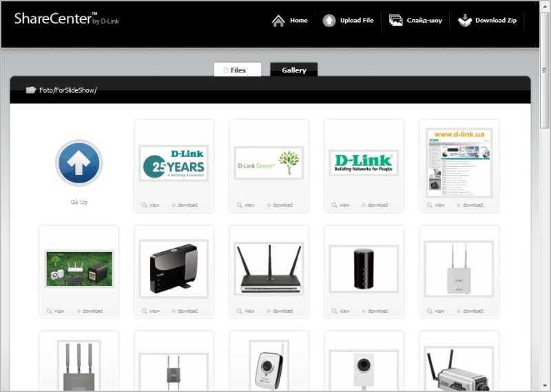Click the folder icon beside Foto/ForSlideShow/ path
The width and height of the screenshot is (551, 392).
31,90
